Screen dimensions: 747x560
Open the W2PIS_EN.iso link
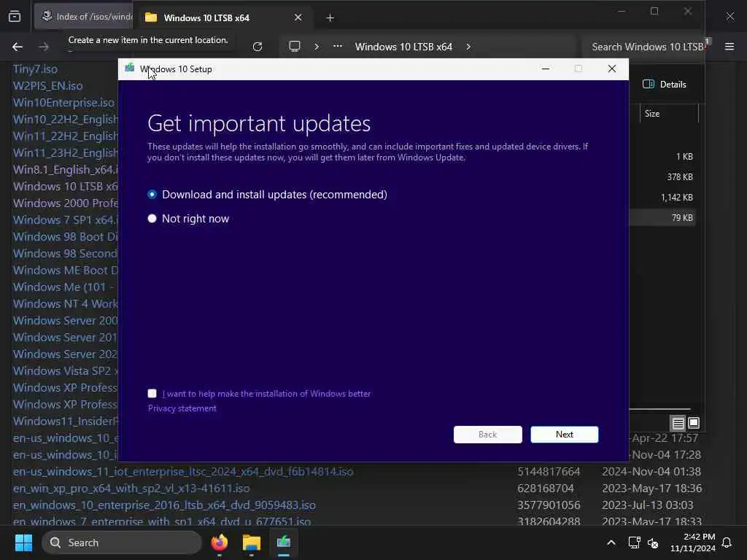[47, 86]
